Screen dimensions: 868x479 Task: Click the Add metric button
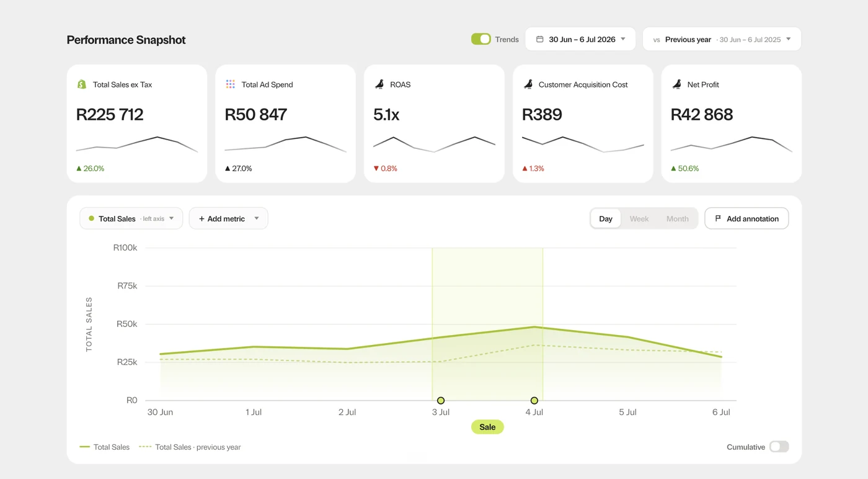(228, 218)
